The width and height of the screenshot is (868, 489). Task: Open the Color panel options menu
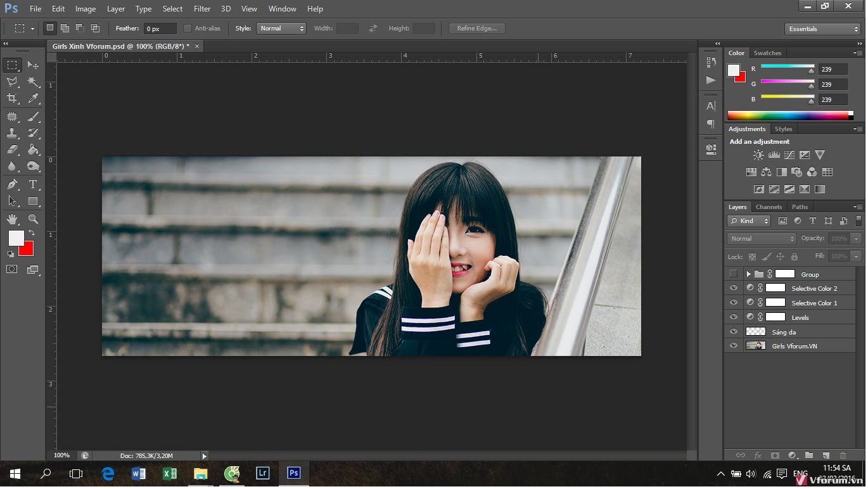[858, 53]
